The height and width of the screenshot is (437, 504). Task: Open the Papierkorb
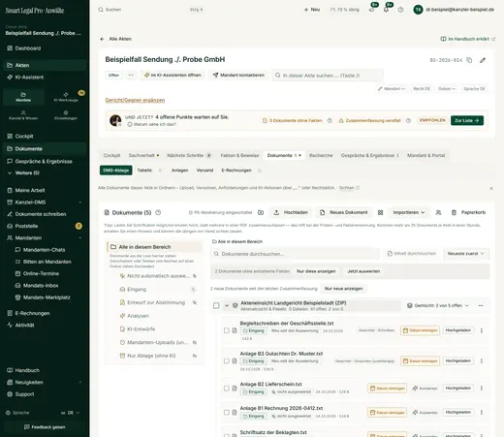coord(468,212)
